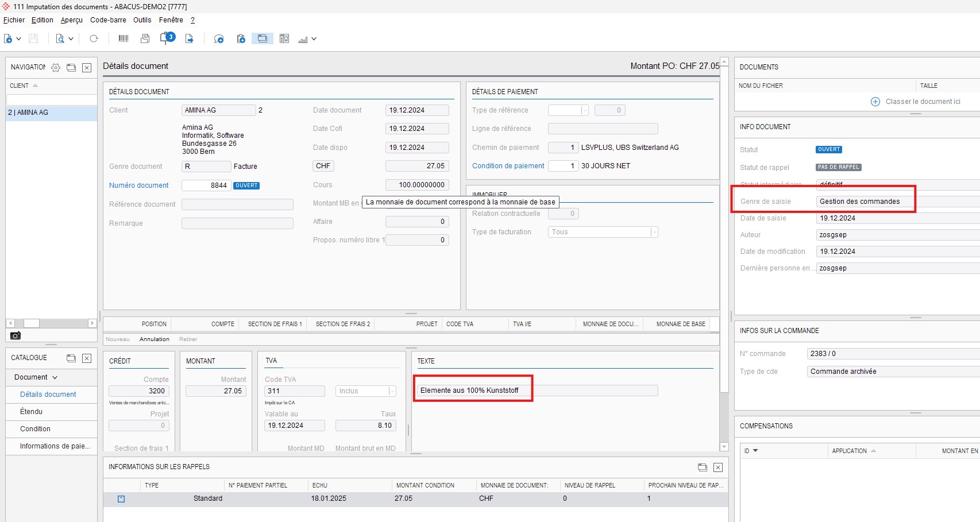Toggle checkbox in the Standard reminder row
Screen dimensions: 980x522
pos(121,499)
